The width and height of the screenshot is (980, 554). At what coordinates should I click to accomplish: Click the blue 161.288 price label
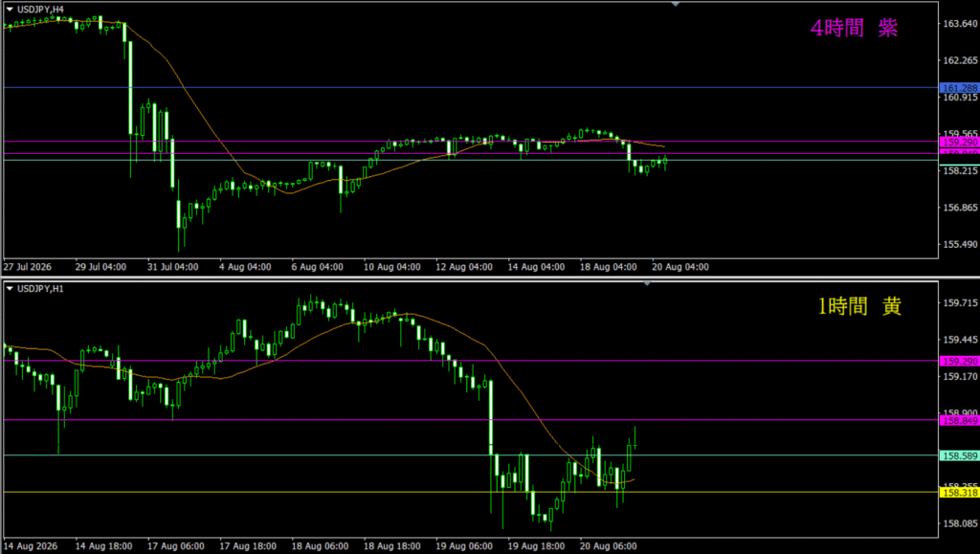click(x=959, y=88)
